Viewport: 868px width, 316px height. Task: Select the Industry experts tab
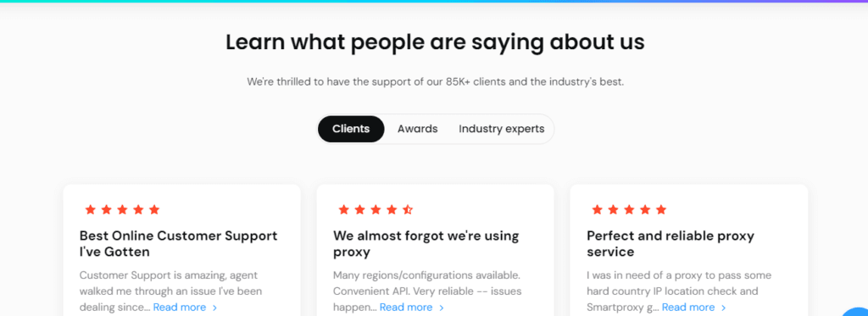point(502,129)
